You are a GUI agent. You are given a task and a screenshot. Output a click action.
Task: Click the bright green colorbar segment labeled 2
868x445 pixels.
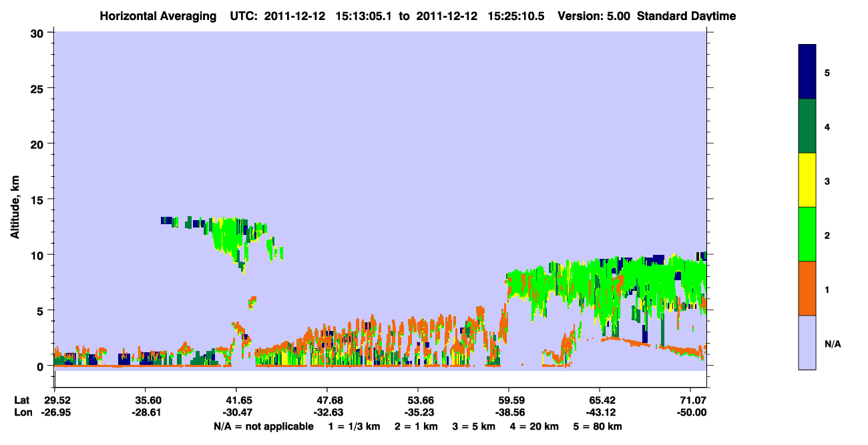click(x=807, y=234)
